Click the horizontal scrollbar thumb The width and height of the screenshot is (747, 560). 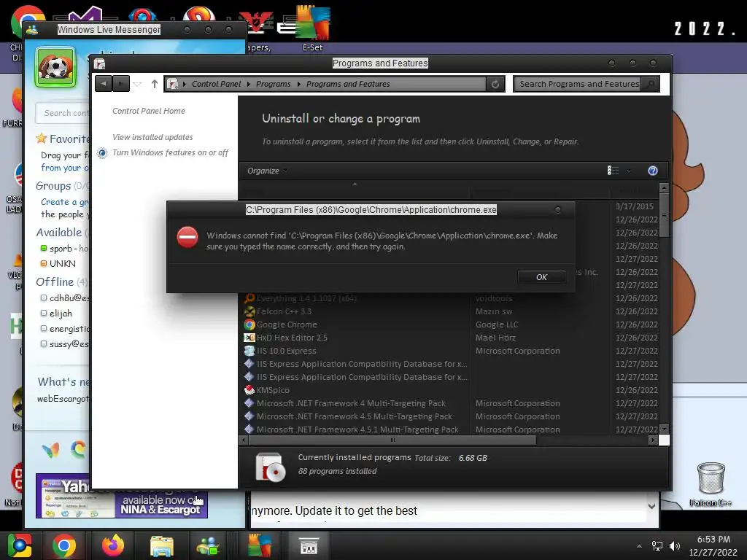pyautogui.click(x=392, y=440)
